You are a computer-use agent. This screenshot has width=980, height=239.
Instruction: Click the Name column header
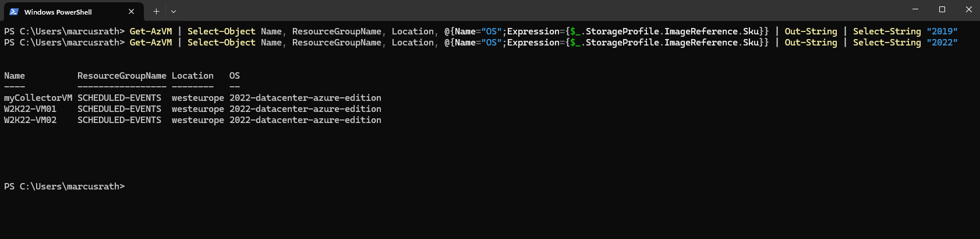[15, 76]
